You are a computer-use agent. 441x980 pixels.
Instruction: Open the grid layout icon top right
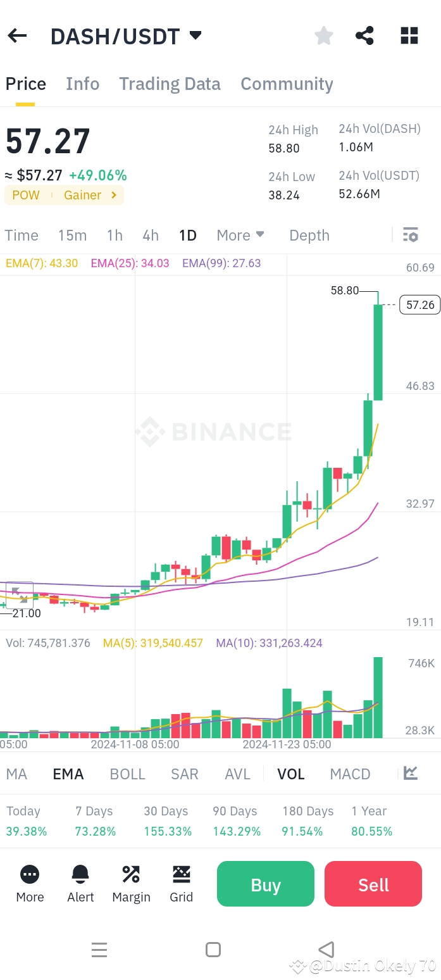(409, 36)
